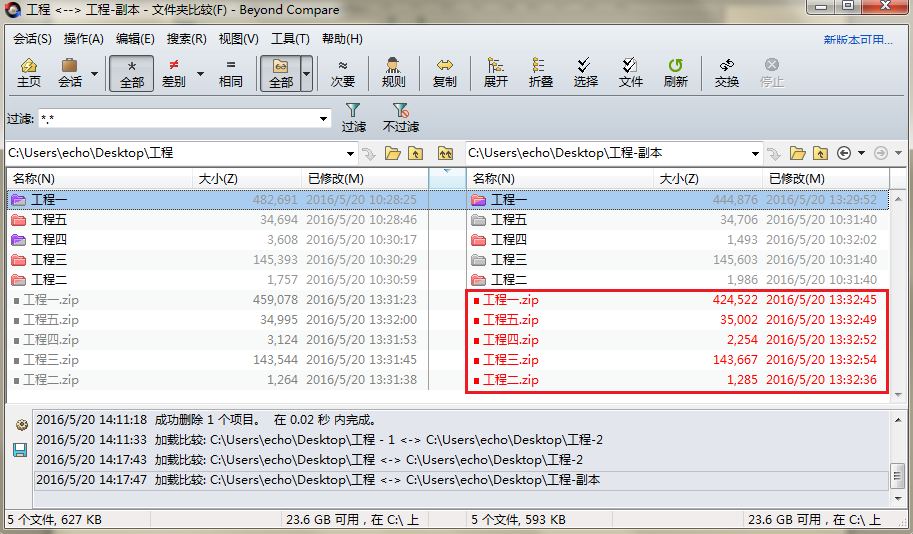Open the 帮助(H) menu
This screenshot has height=534, width=913.
pos(342,39)
